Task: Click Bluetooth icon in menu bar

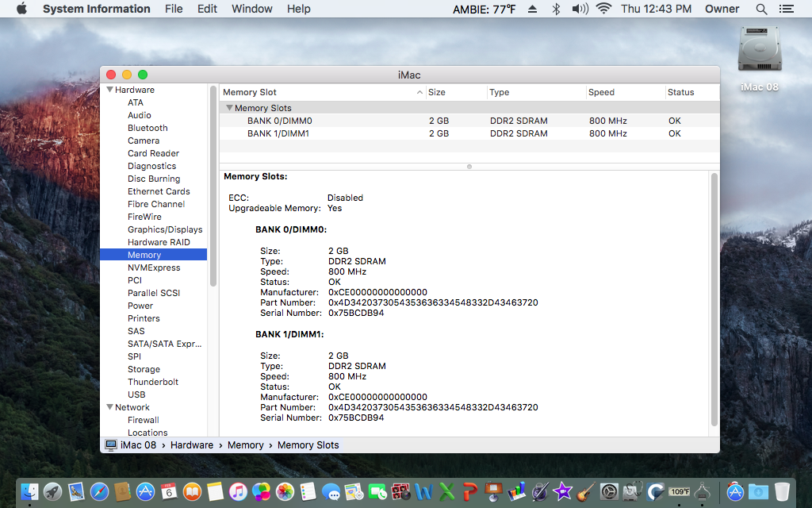Action: tap(556, 9)
